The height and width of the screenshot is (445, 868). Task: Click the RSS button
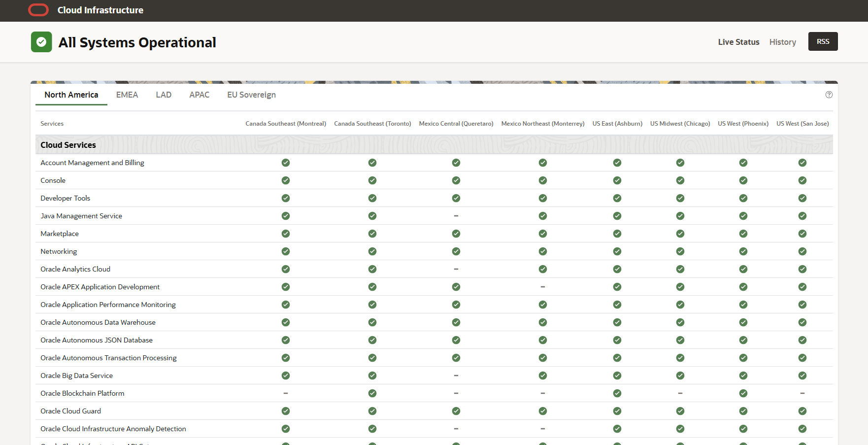pos(823,41)
